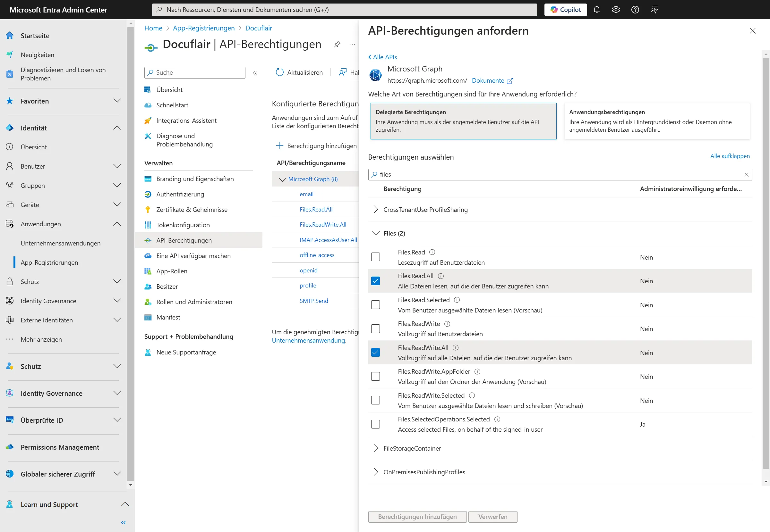Screen dimensions: 770x532
Task: Enable Files.ReadWrite.AppFolder checkbox
Action: tap(375, 376)
